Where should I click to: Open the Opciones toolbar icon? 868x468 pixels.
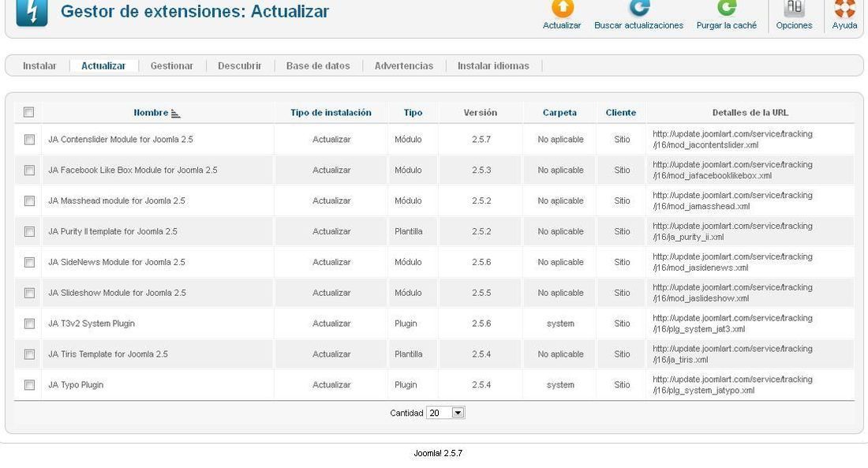point(794,9)
